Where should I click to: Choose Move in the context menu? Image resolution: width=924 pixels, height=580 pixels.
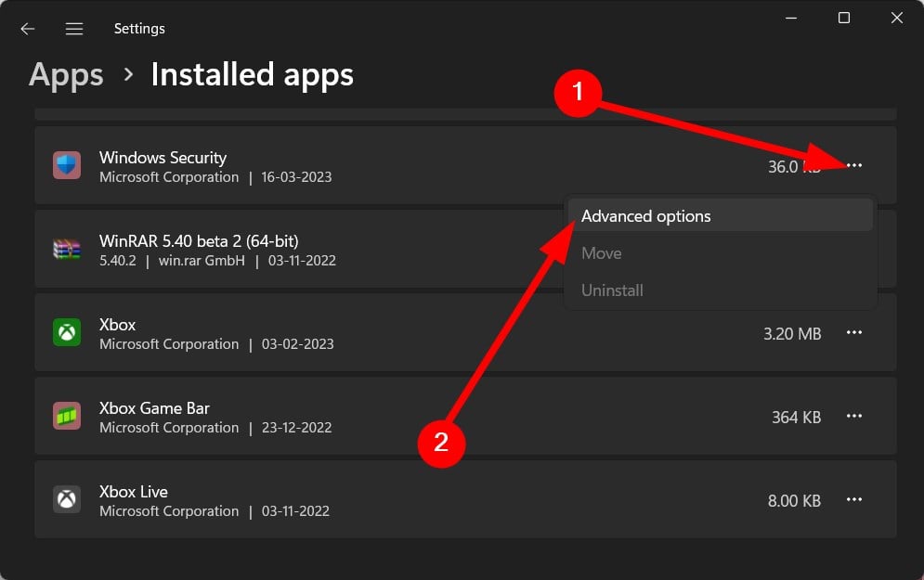pos(720,253)
